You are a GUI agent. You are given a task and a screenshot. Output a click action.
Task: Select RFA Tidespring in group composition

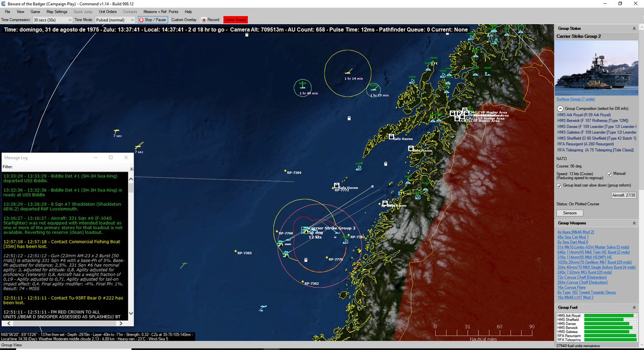tap(596, 150)
